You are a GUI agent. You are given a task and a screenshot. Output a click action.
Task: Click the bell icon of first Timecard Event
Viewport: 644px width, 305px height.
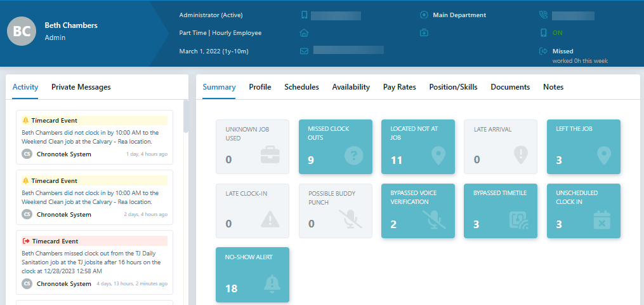coord(26,121)
